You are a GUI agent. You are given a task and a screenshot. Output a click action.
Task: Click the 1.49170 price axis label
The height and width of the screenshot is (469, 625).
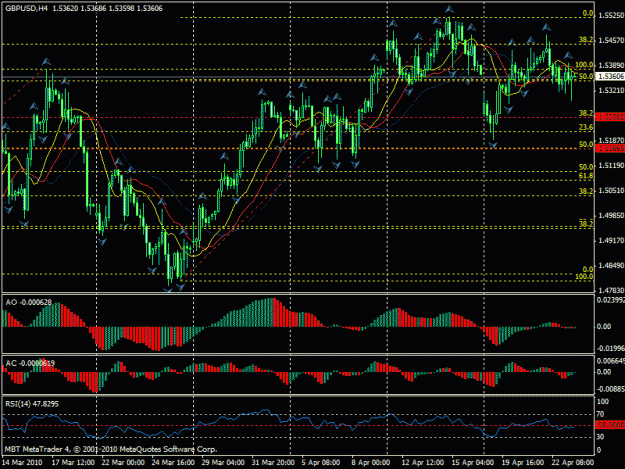(611, 240)
